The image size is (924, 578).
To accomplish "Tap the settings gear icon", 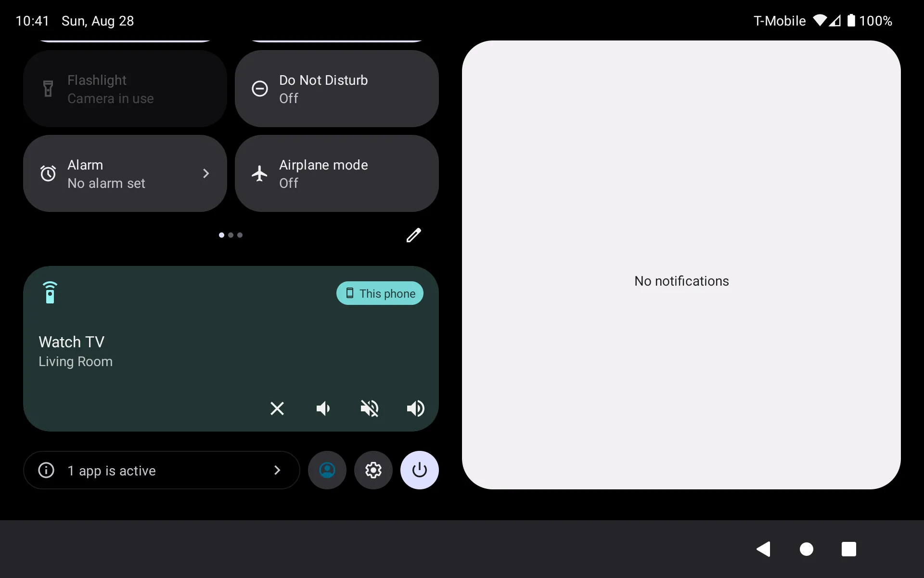I will [x=373, y=470].
